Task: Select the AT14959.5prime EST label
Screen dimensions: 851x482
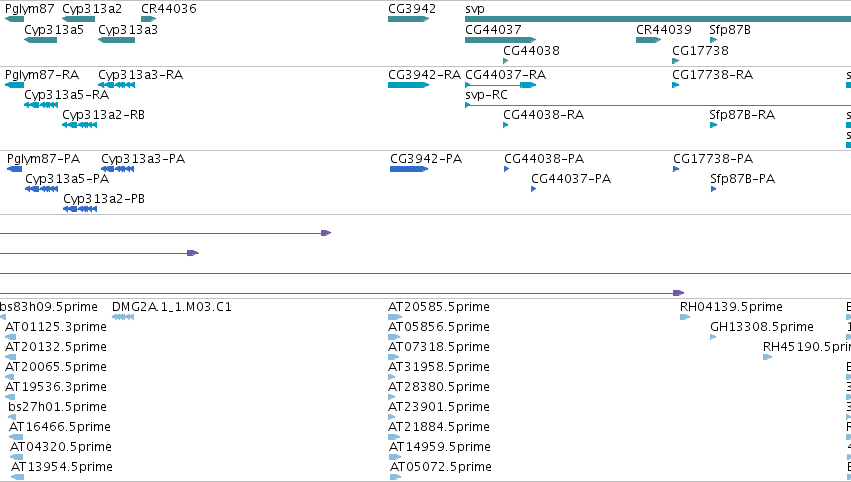Action: pyautogui.click(x=440, y=447)
